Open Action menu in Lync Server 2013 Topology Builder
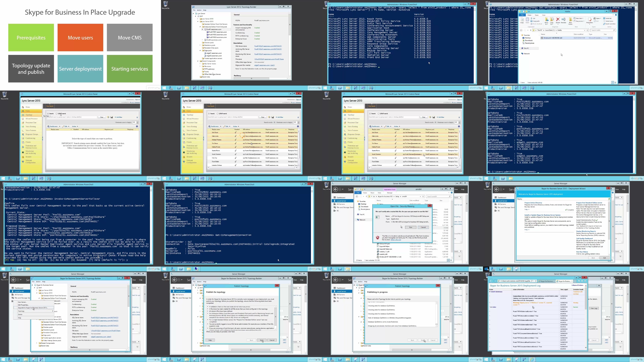This screenshot has width=644, height=362. coord(199,10)
